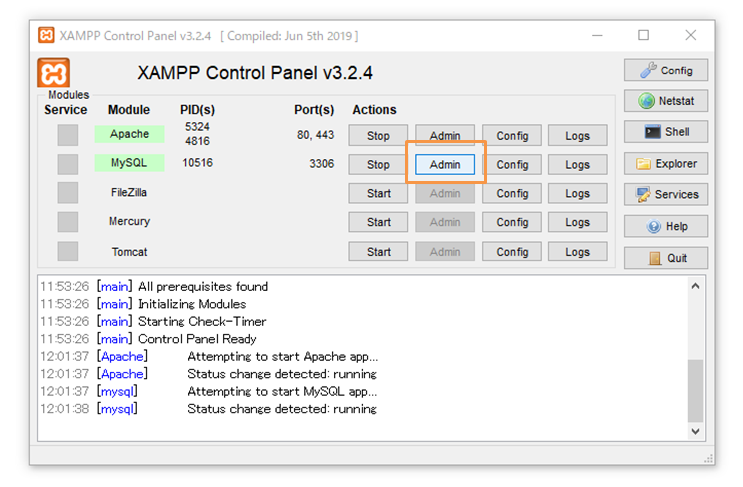Click Apache ports 80, 443
Screen dimensions: 743x487
pyautogui.click(x=316, y=135)
